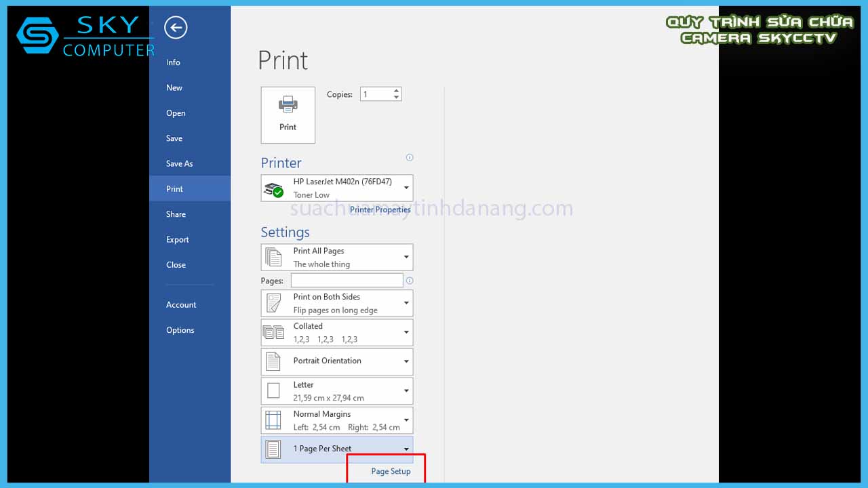Decrease copies with the down arrow
This screenshot has width=868, height=488.
coord(397,98)
